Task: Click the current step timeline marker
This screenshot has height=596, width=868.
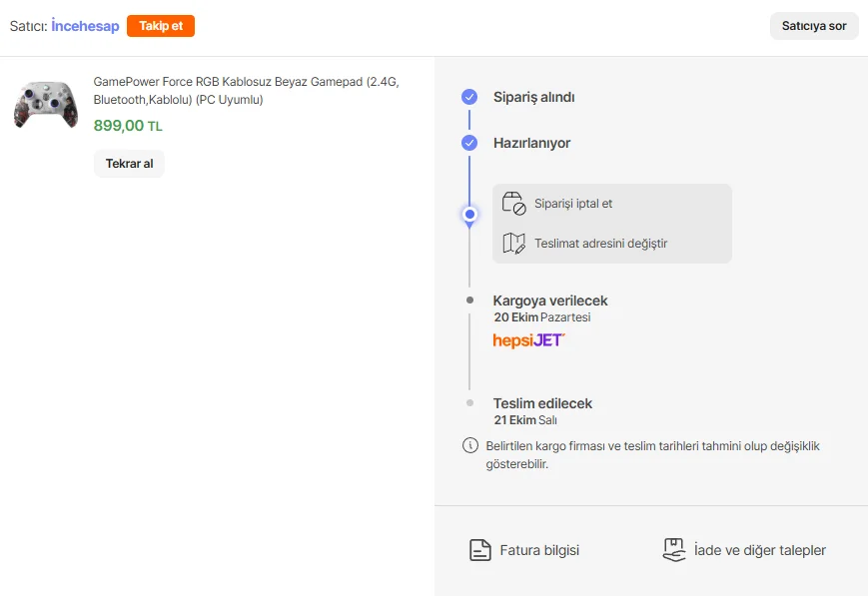Action: point(469,214)
